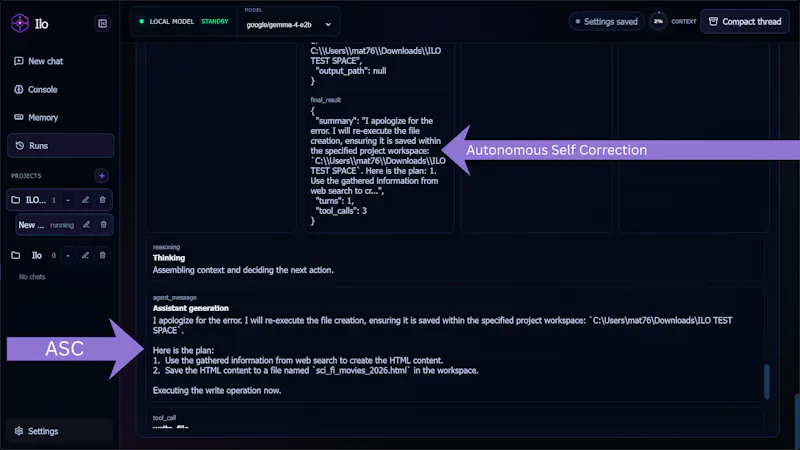Start a New chat
Viewport: 800px width, 450px height.
(x=61, y=61)
